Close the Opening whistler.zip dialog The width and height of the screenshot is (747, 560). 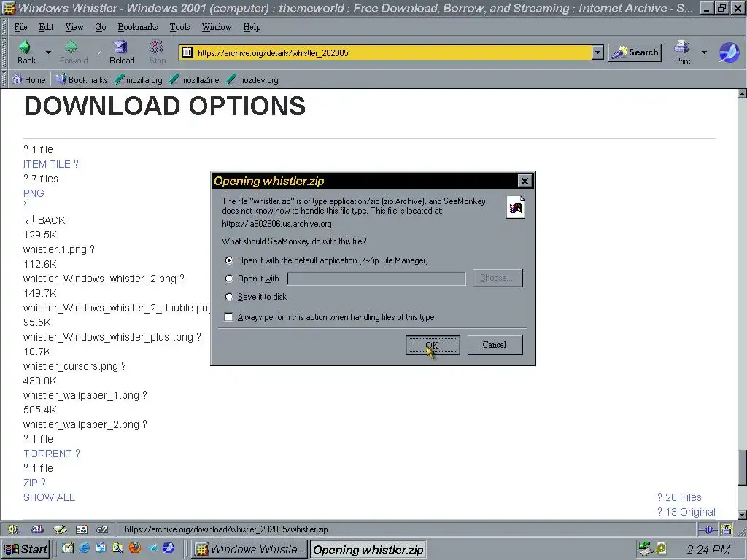[524, 181]
